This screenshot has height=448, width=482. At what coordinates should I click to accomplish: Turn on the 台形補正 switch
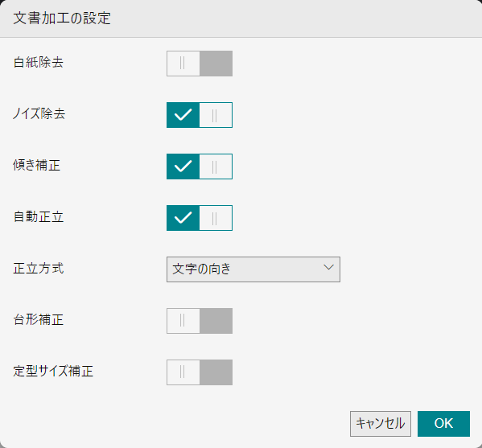pos(200,321)
